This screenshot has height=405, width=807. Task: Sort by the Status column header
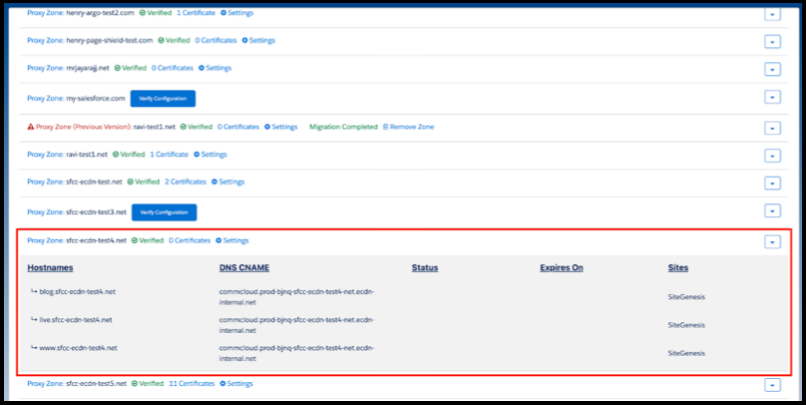[x=425, y=268]
